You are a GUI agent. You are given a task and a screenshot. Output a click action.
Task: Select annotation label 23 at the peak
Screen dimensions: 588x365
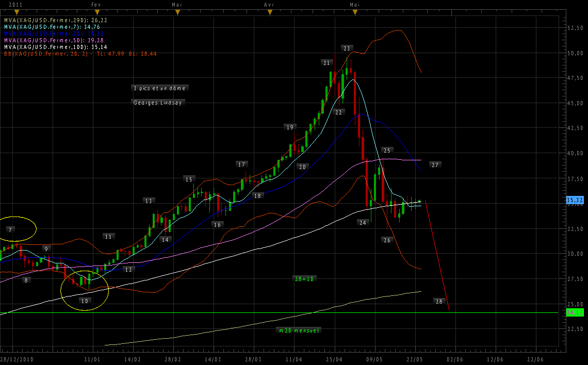(x=347, y=48)
